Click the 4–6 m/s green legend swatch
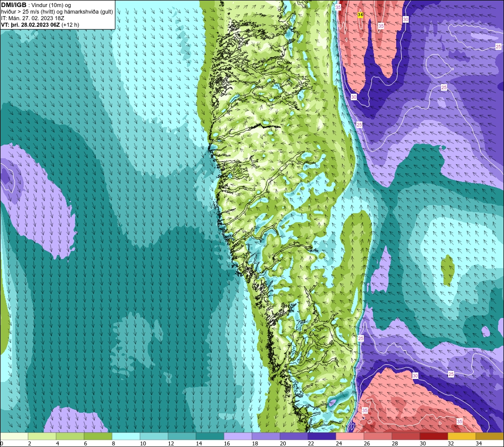 (70, 436)
